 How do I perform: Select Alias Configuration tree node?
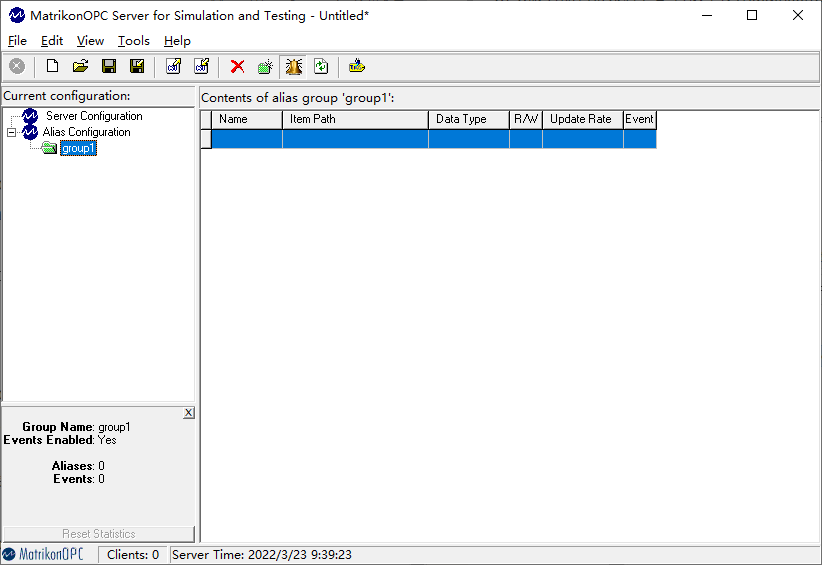pos(86,132)
